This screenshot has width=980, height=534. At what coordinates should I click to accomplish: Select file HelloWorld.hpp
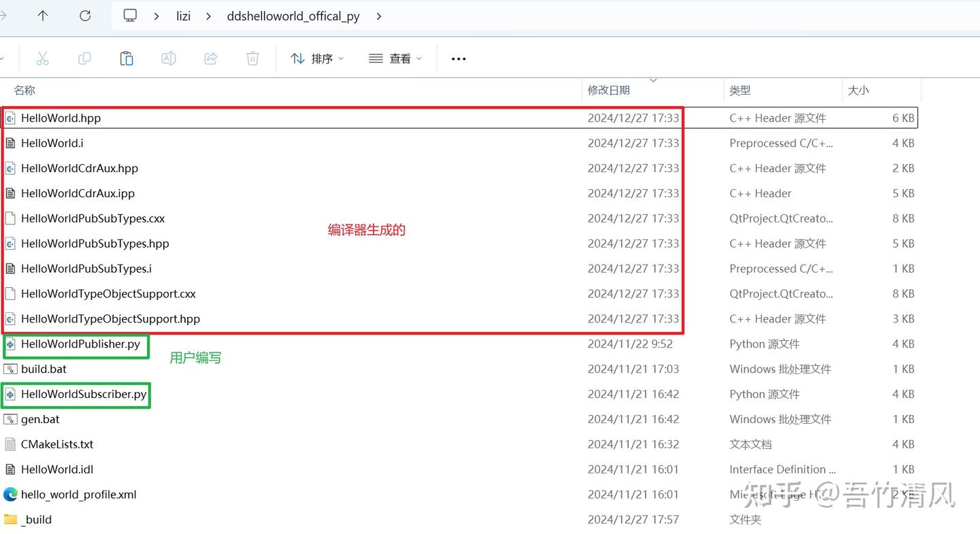tap(61, 118)
